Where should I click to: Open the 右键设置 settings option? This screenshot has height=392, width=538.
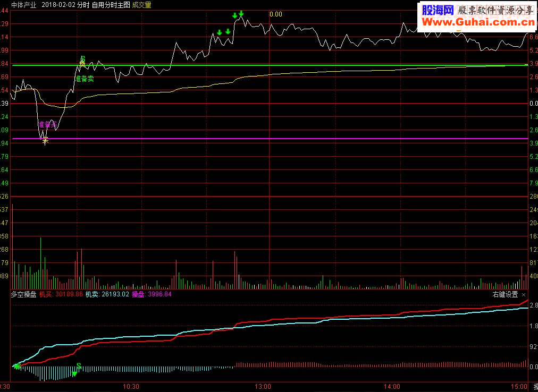(505, 295)
